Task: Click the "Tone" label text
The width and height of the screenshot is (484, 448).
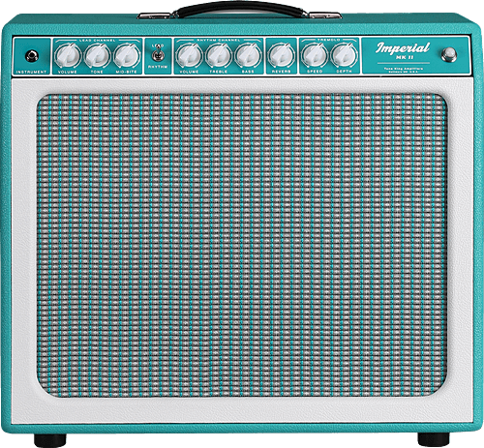Action: click(x=97, y=72)
